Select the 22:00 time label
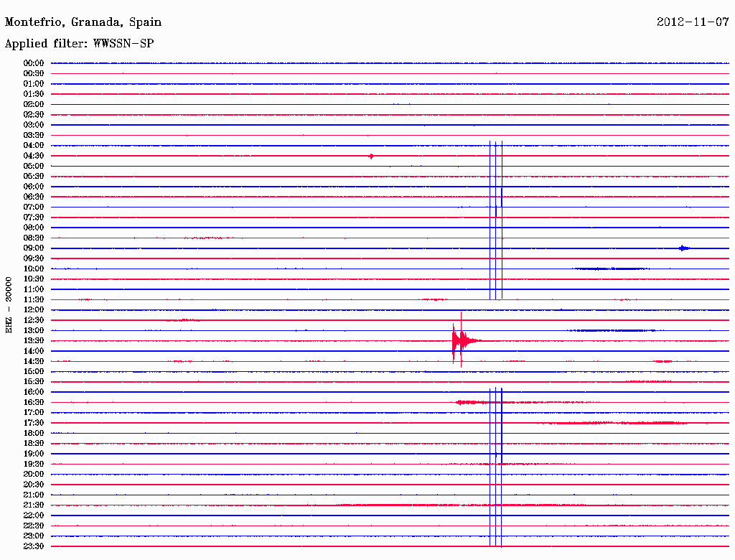Viewport: 735px width, 560px height. [34, 515]
